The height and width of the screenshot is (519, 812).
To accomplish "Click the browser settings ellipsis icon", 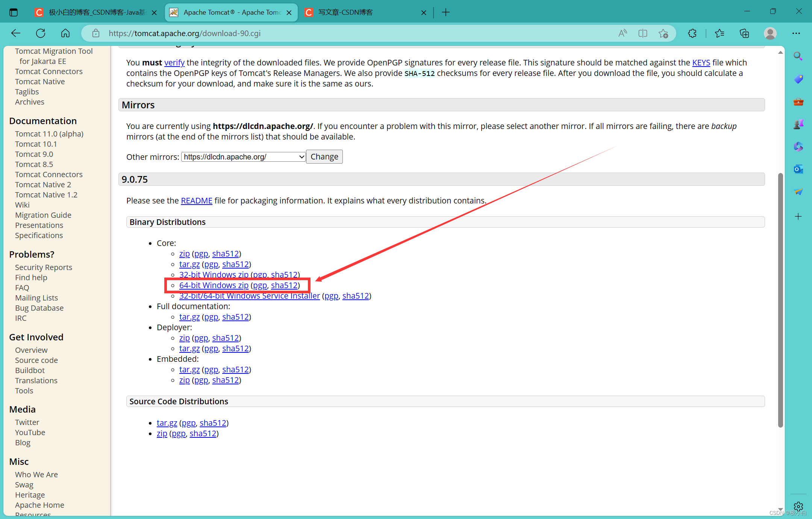I will click(796, 33).
